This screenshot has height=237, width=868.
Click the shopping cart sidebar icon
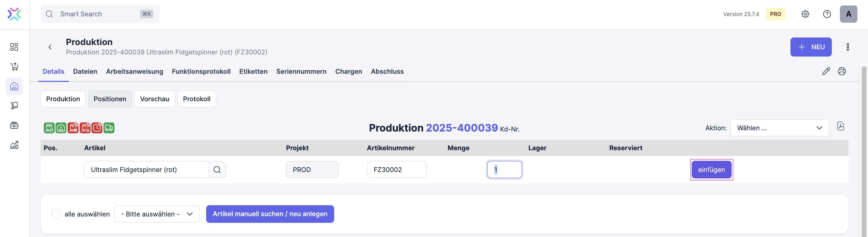coord(14,67)
